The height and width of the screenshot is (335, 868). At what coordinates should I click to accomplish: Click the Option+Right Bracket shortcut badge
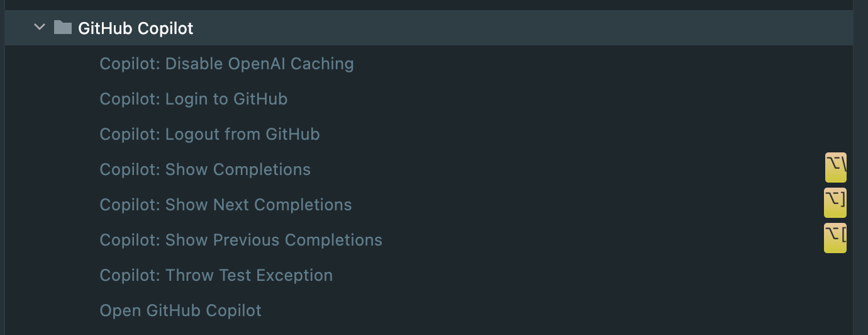[835, 202]
